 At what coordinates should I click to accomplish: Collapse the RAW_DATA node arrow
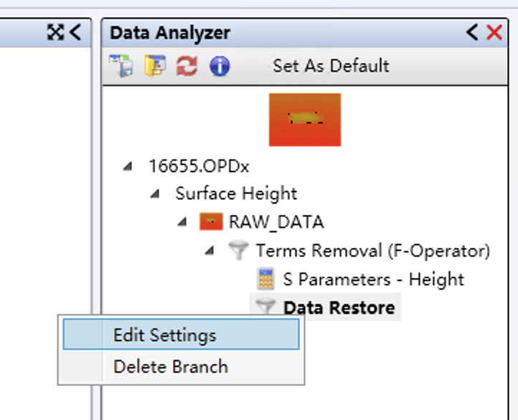point(182,222)
